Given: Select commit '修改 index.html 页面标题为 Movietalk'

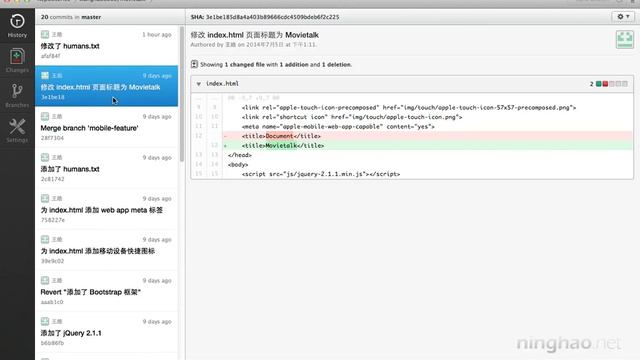Looking at the screenshot, I should tap(107, 86).
